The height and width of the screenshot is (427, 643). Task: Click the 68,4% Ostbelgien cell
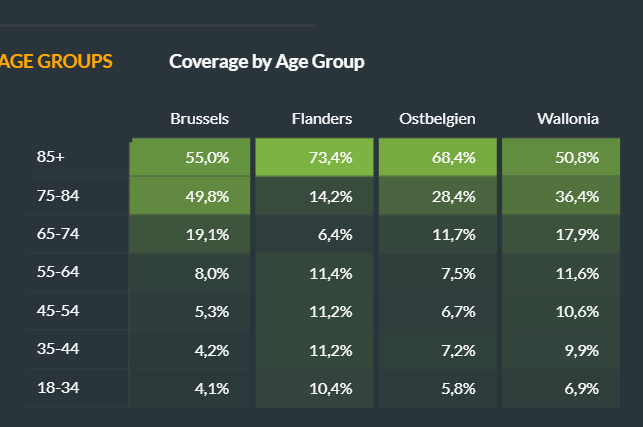pyautogui.click(x=438, y=157)
